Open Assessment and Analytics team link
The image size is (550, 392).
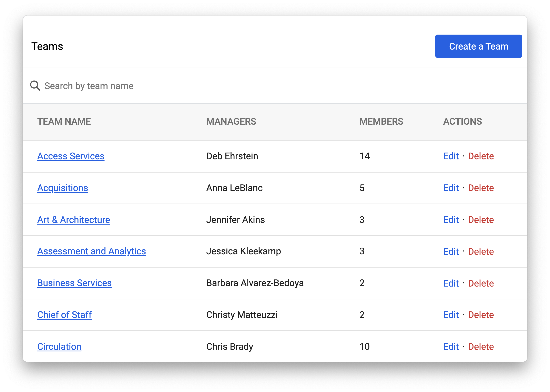pos(92,251)
